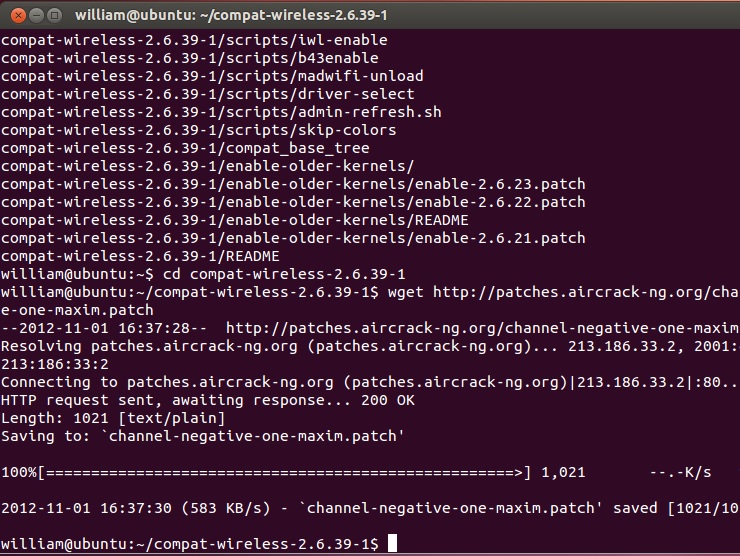740x556 pixels.
Task: Click the enable-2.6.21.patch line
Action: (x=293, y=238)
